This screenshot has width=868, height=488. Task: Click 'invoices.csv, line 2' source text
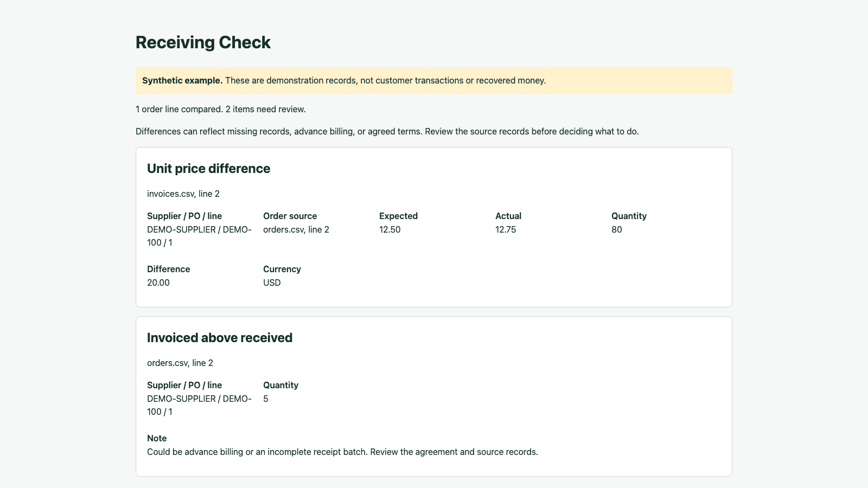tap(183, 194)
